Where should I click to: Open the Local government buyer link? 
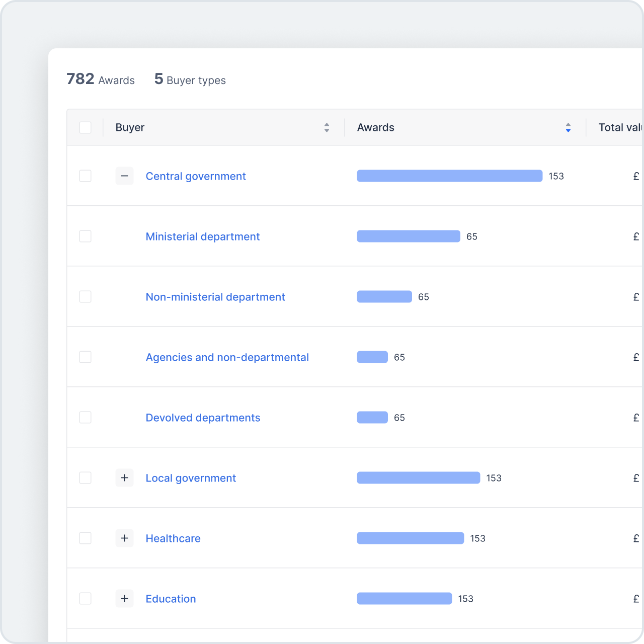[191, 478]
